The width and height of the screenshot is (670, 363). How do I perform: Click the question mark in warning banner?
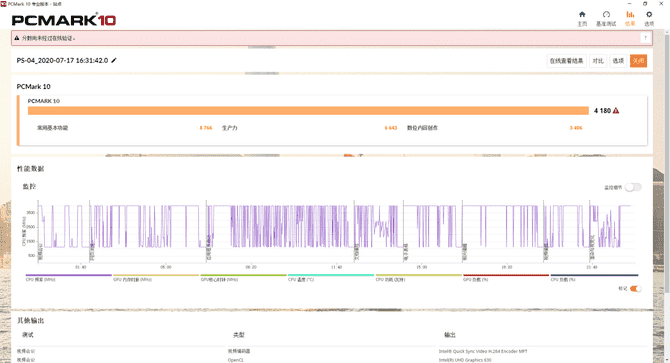[x=645, y=38]
